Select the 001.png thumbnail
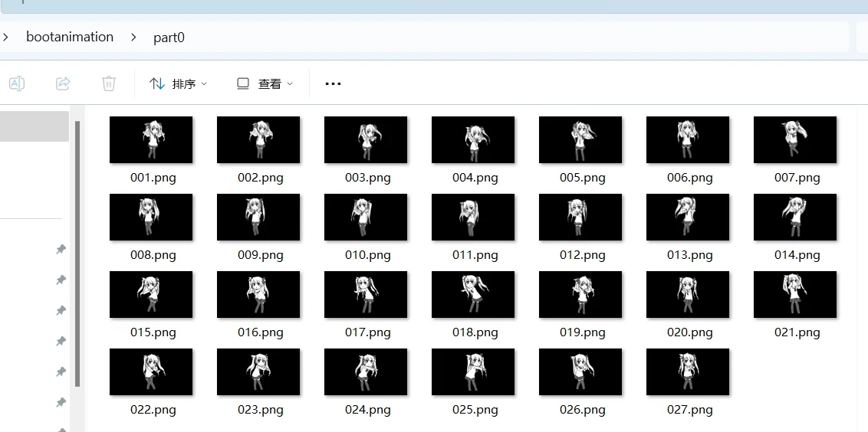The image size is (868, 432). 151,139
